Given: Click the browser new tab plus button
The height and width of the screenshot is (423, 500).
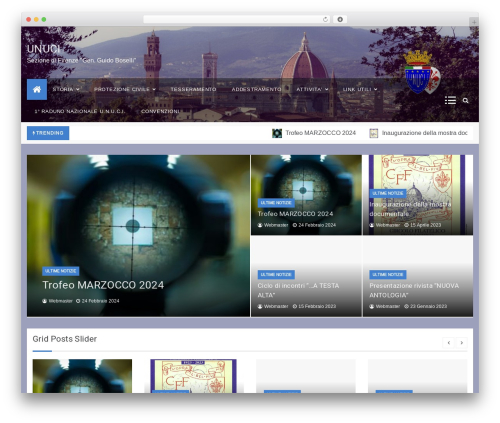Looking at the screenshot, I should pyautogui.click(x=474, y=22).
